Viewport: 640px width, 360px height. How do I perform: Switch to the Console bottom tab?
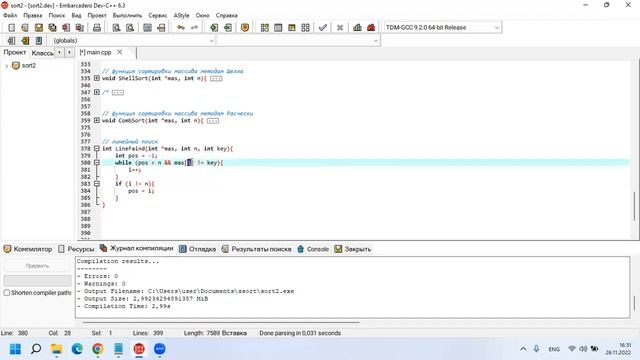click(x=313, y=249)
